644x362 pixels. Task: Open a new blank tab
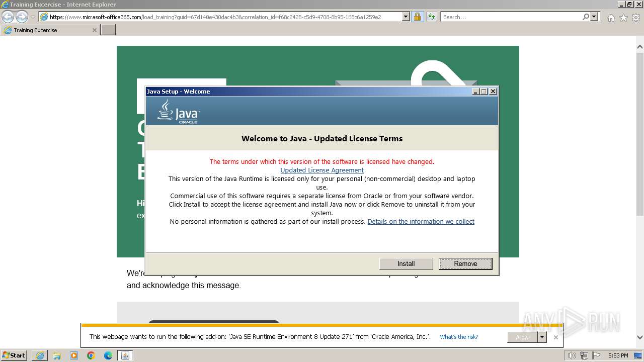pos(108,30)
